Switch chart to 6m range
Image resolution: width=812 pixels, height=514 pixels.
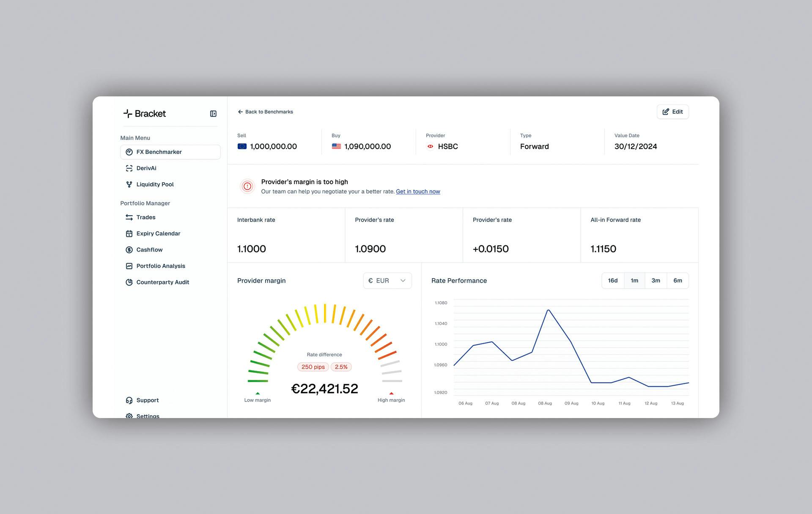pos(678,281)
